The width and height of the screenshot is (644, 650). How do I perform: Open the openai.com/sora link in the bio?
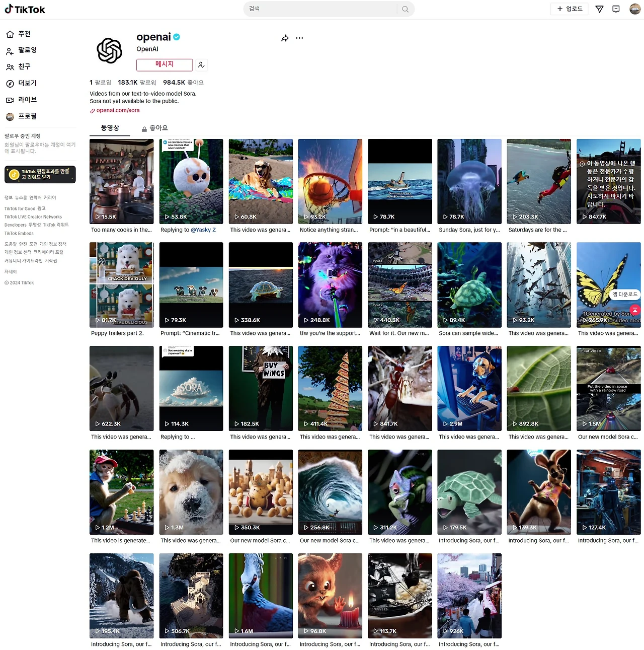tap(118, 110)
